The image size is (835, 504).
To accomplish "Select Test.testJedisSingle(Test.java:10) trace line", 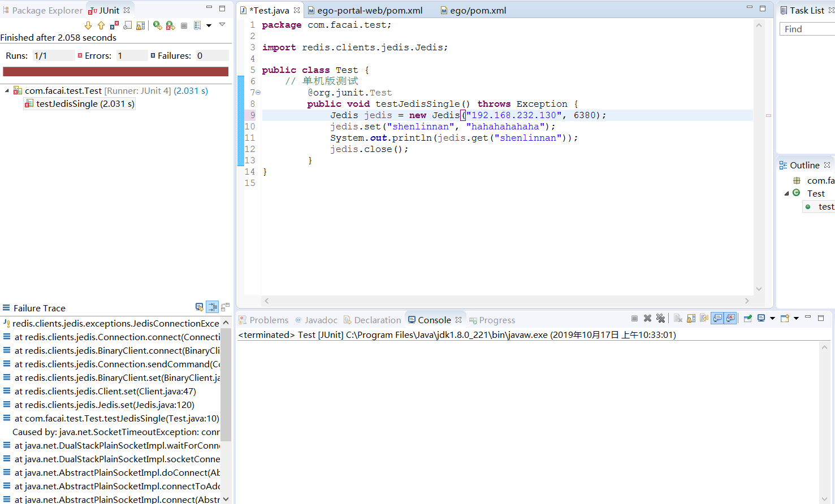I will (x=111, y=418).
